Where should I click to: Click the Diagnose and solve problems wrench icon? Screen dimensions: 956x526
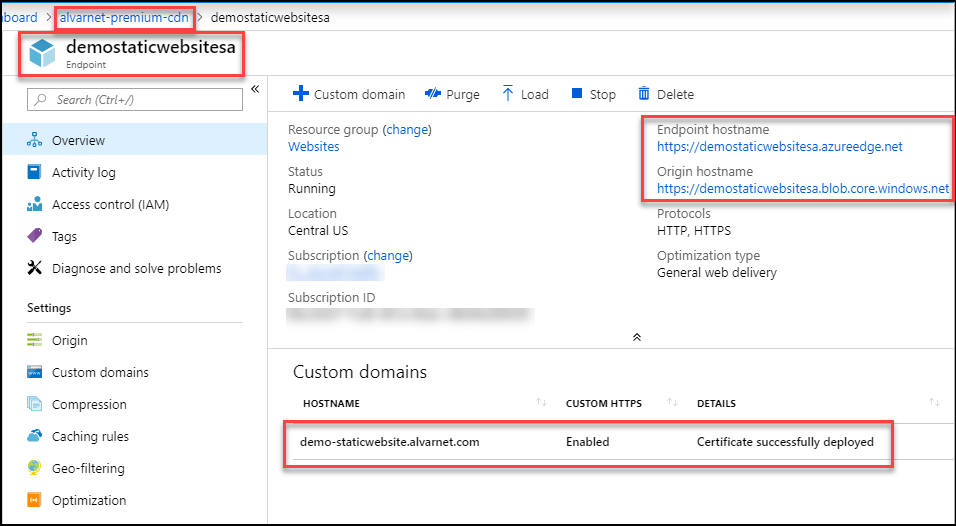35,268
